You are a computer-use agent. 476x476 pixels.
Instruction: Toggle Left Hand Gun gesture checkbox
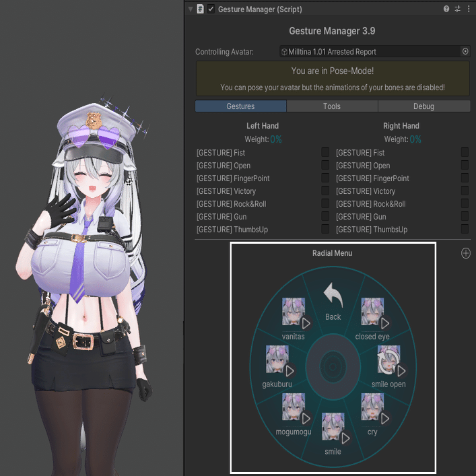[x=325, y=216]
